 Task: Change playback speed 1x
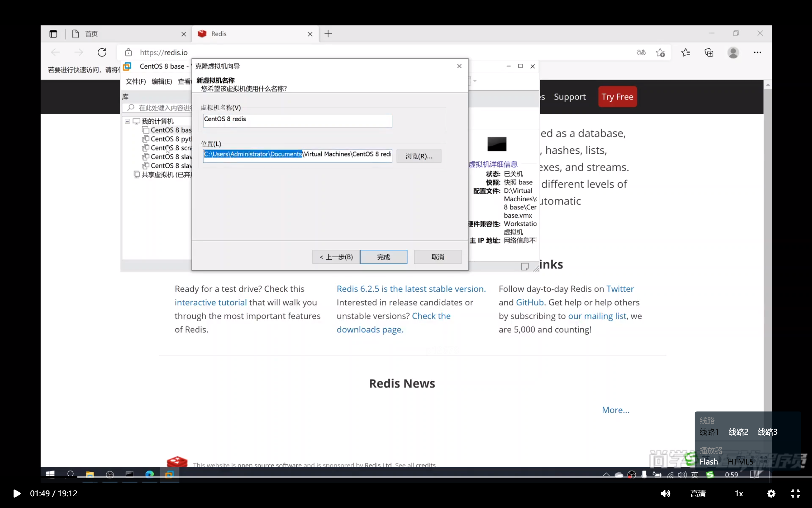739,493
